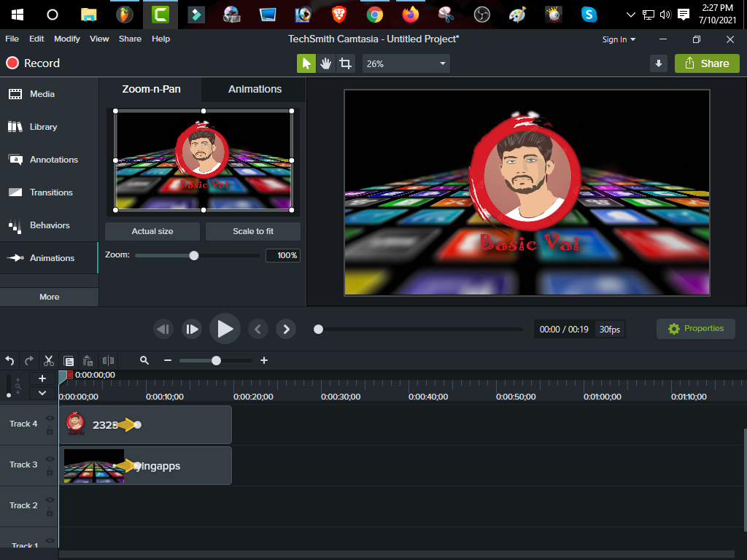Click the playback scrubber handle
Image resolution: width=747 pixels, height=560 pixels.
[x=318, y=329]
